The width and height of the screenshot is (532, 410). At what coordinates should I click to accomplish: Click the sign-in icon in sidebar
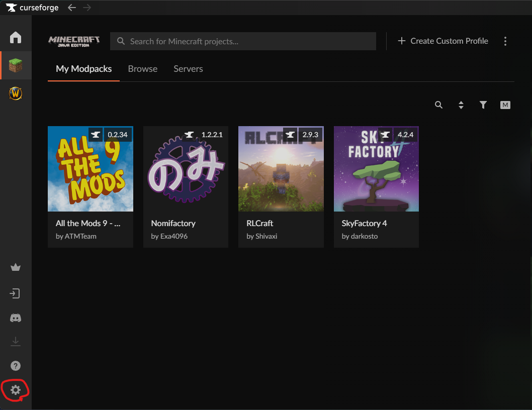click(x=16, y=293)
